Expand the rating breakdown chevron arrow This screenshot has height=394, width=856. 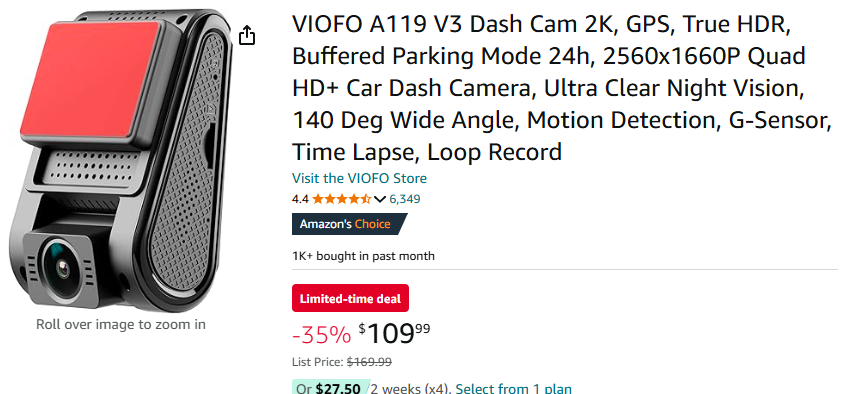pyautogui.click(x=380, y=199)
